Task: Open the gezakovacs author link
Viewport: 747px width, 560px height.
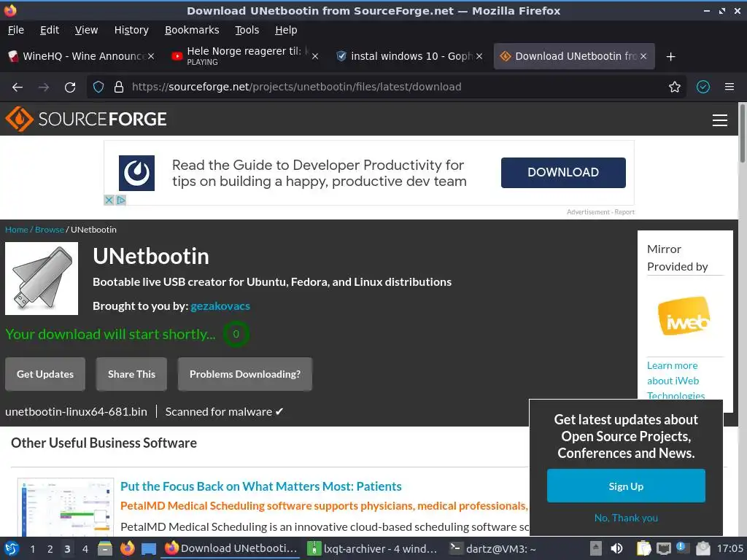Action: click(220, 306)
